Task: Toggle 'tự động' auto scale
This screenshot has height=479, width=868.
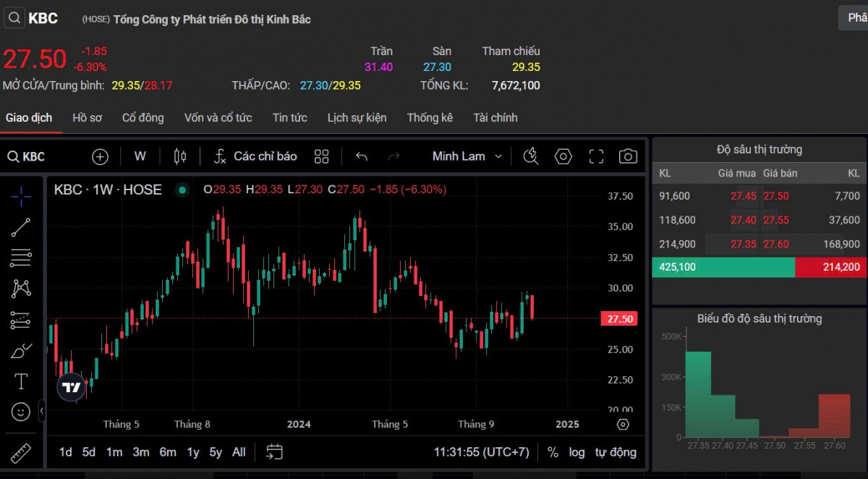Action: point(616,452)
